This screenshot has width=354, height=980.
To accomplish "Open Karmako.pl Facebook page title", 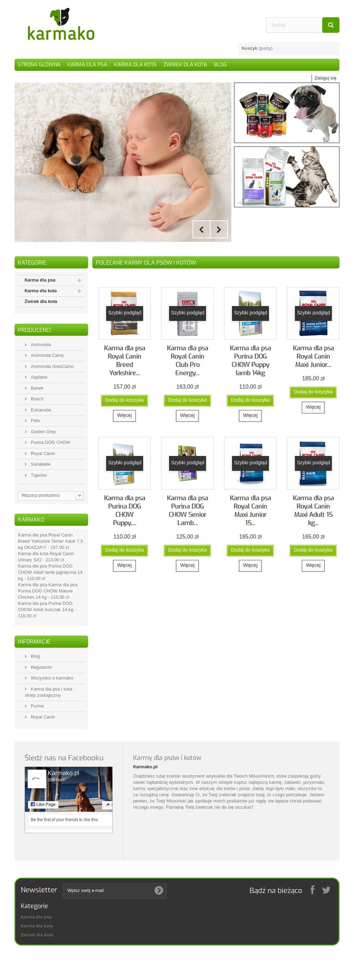I will click(63, 773).
